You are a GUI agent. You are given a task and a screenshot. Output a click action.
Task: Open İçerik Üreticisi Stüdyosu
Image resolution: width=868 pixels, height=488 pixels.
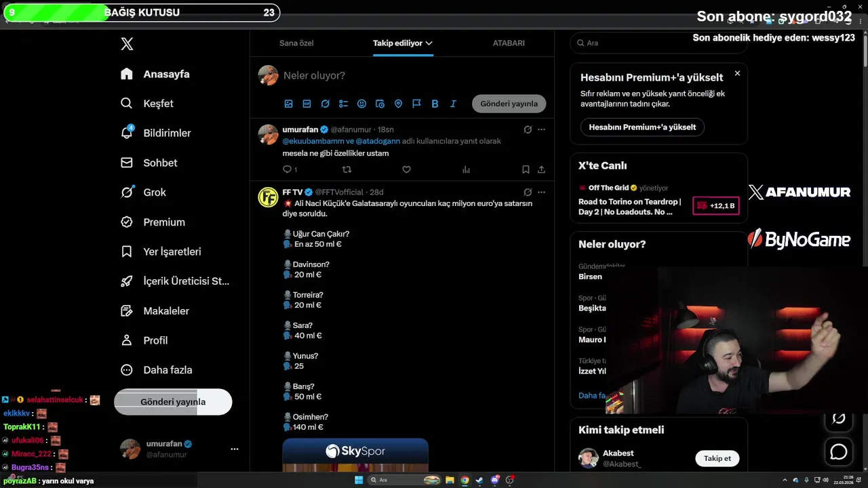point(175,281)
